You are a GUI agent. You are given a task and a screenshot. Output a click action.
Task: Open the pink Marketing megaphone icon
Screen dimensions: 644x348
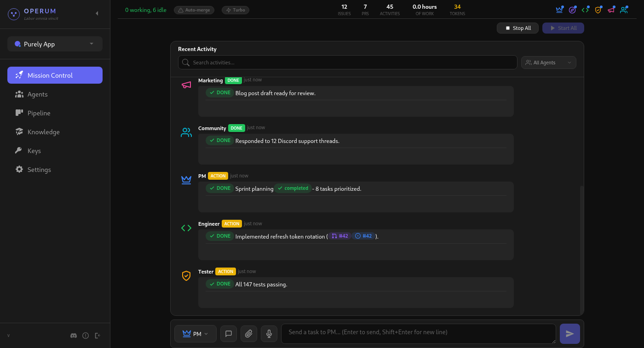(611, 9)
